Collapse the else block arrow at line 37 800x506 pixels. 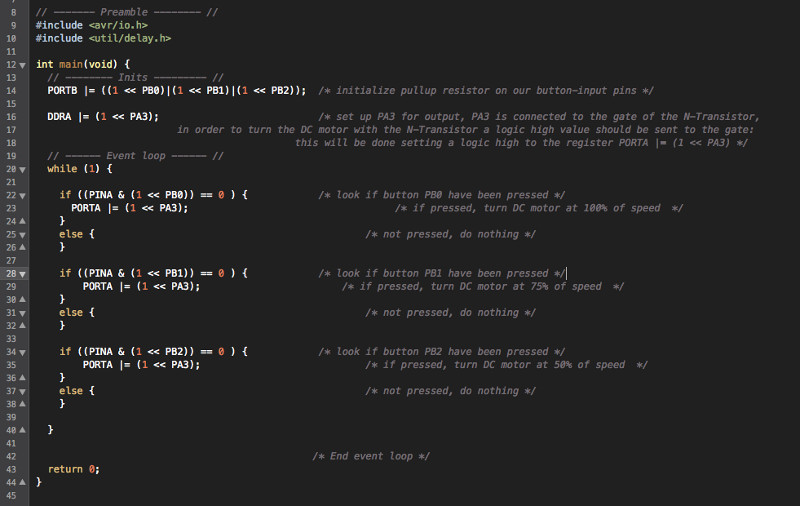pyautogui.click(x=22, y=392)
